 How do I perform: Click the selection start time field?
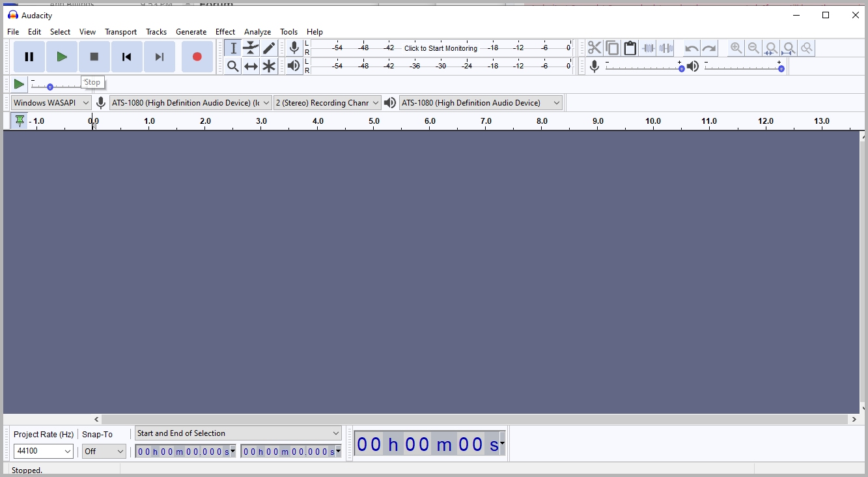[x=186, y=452]
